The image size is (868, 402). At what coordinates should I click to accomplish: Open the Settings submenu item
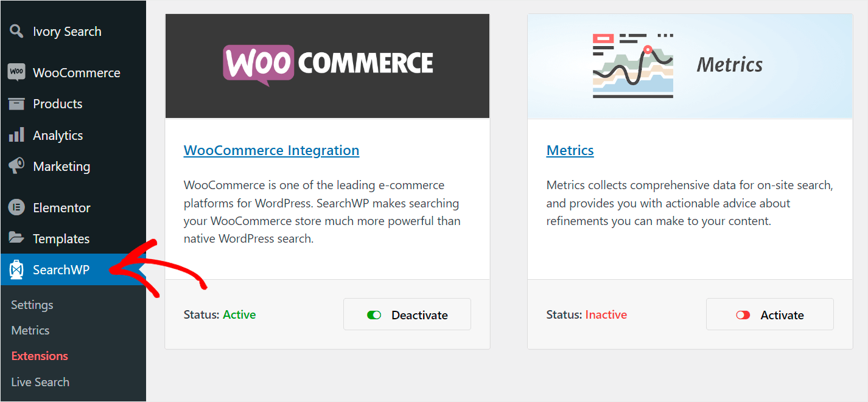click(x=32, y=305)
